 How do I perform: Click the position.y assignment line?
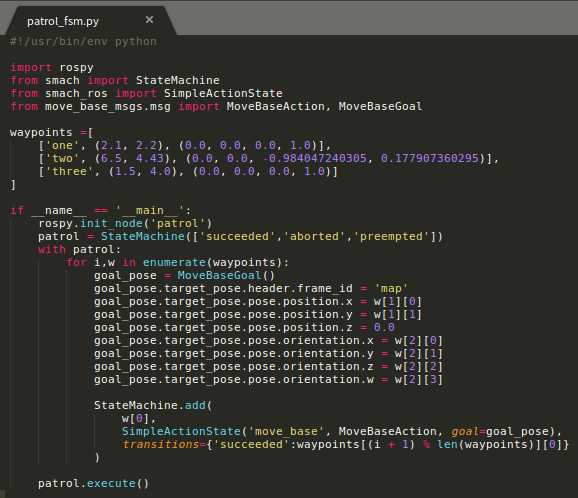[258, 314]
